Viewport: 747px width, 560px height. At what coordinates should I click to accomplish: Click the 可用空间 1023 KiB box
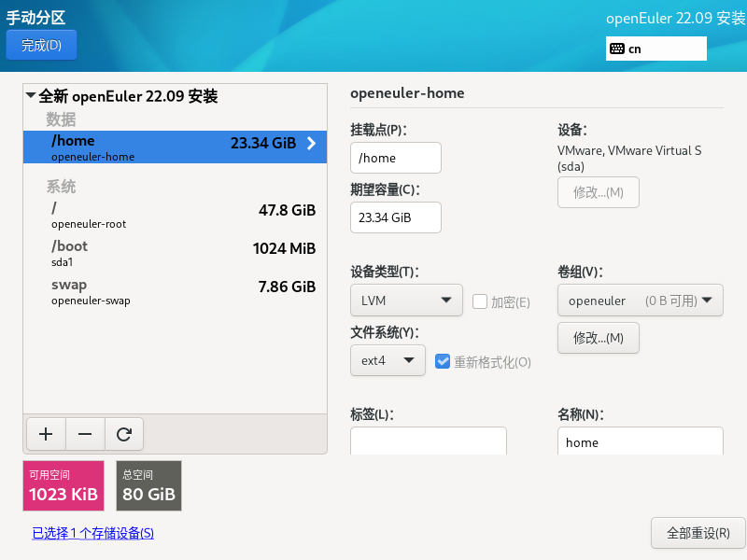pos(63,485)
